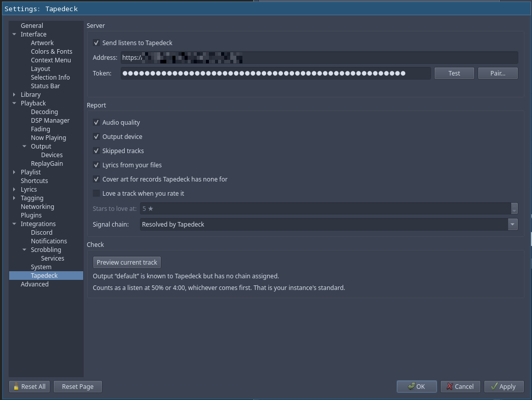The height and width of the screenshot is (400, 532).
Task: Click the Test button
Action: (454, 74)
